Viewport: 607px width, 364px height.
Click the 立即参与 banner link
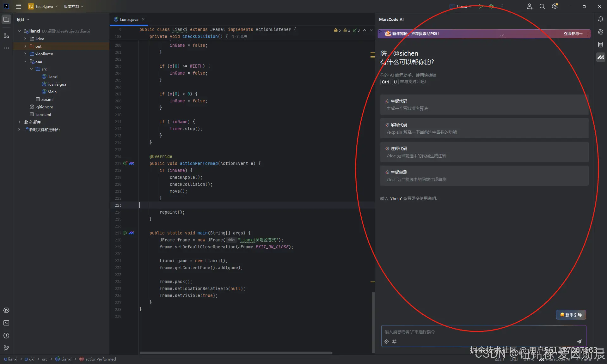(x=573, y=33)
